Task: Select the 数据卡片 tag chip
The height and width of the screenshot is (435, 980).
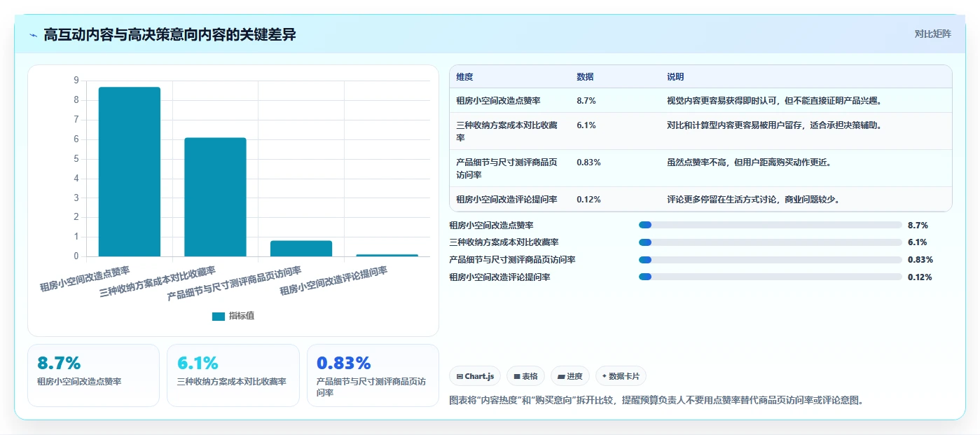Action: [621, 376]
